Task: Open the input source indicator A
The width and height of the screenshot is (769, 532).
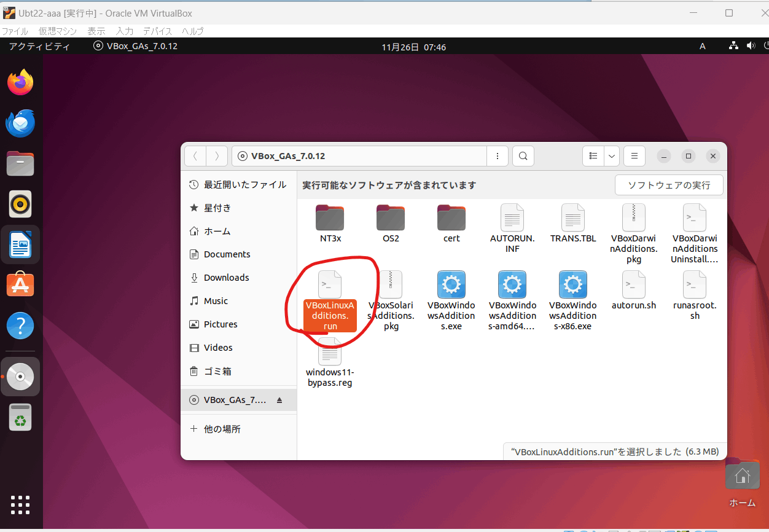Action: [703, 46]
